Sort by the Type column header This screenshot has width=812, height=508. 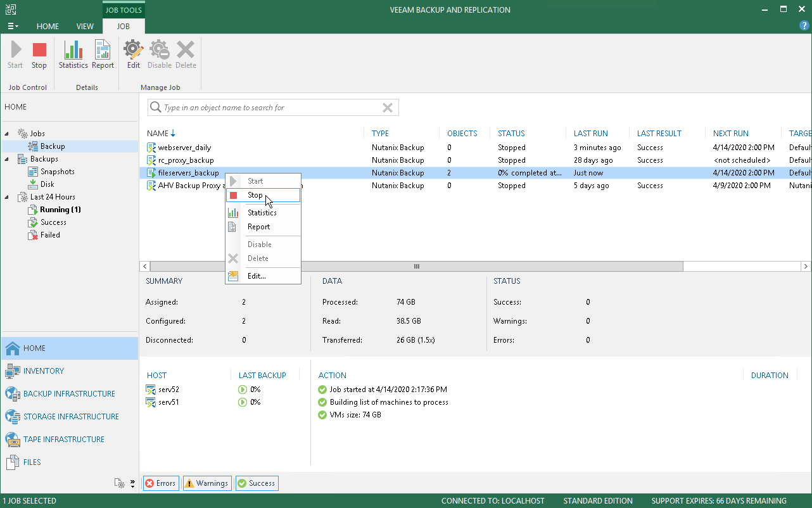point(381,134)
